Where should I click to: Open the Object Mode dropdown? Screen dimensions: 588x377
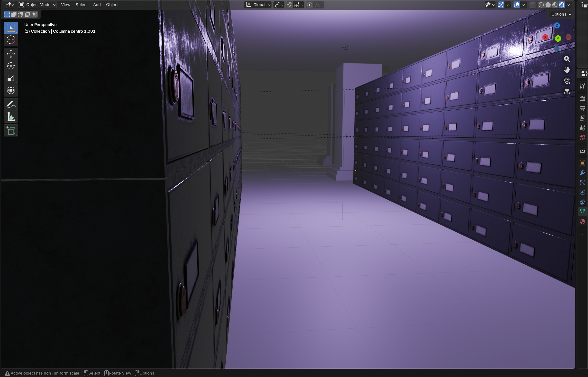[x=37, y=5]
